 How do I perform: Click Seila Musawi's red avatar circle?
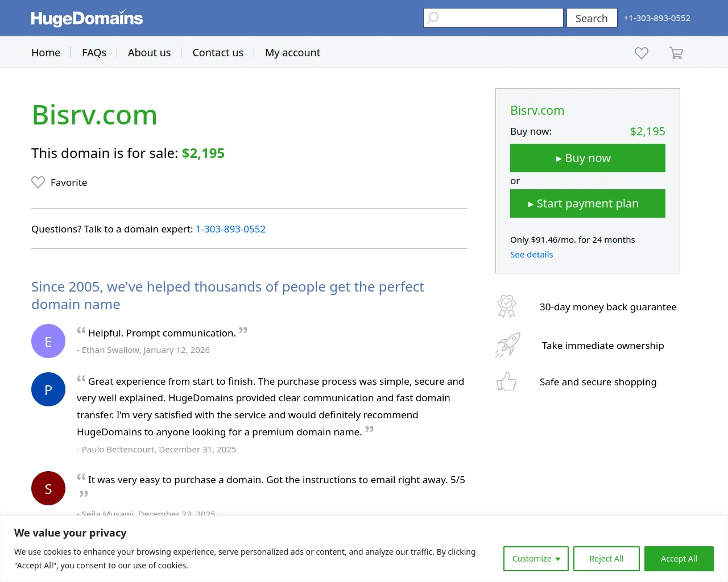coord(48,488)
